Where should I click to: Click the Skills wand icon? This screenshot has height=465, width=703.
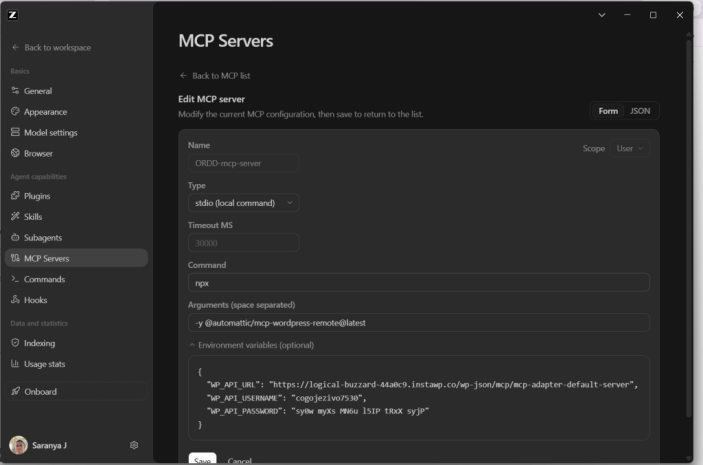point(15,216)
